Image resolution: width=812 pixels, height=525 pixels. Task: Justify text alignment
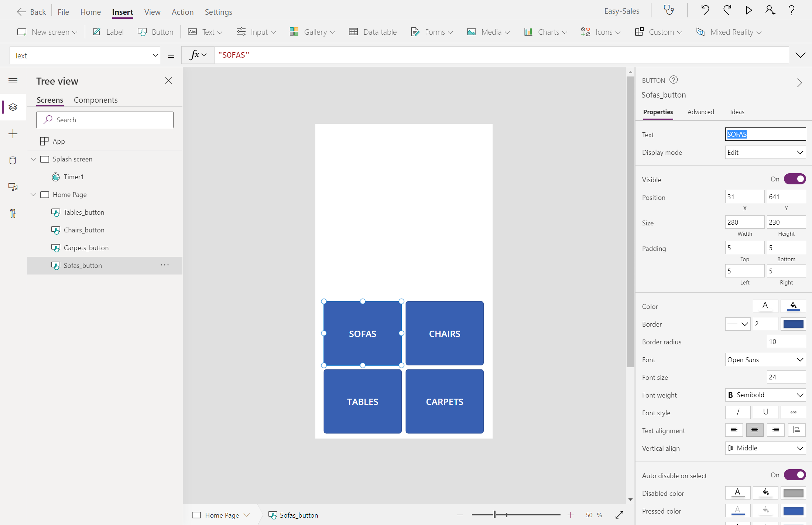[797, 430]
